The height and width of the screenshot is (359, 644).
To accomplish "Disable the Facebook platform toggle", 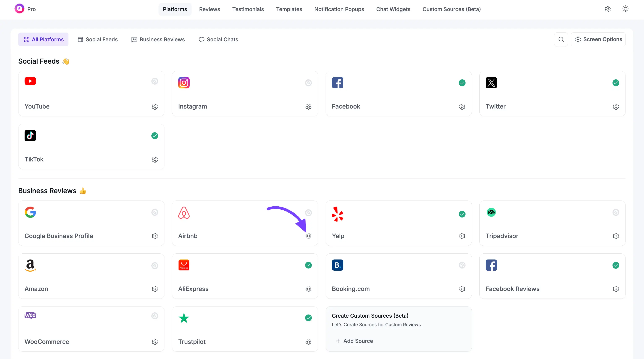I will (x=462, y=83).
